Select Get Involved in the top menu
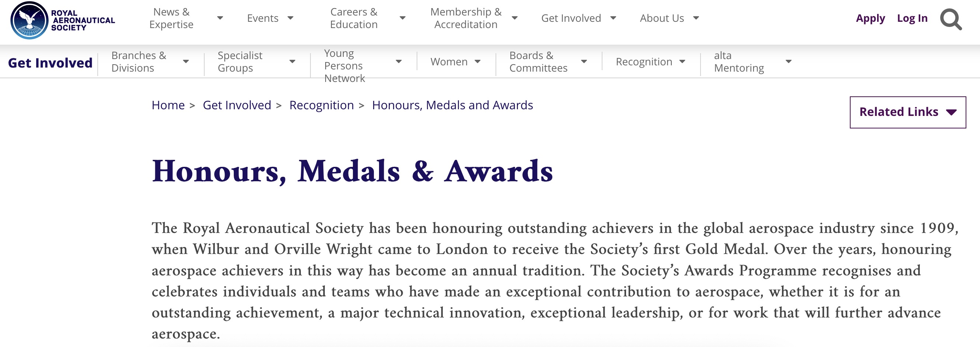 click(x=571, y=18)
